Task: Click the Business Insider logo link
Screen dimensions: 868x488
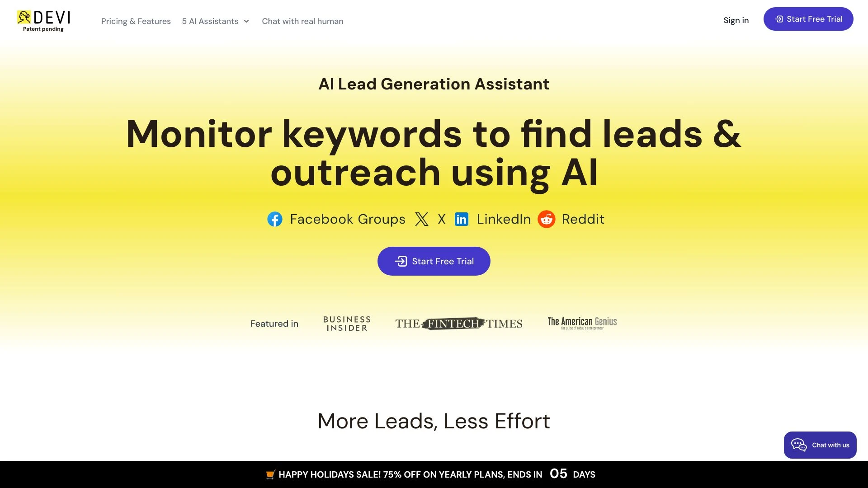Action: [x=346, y=323]
